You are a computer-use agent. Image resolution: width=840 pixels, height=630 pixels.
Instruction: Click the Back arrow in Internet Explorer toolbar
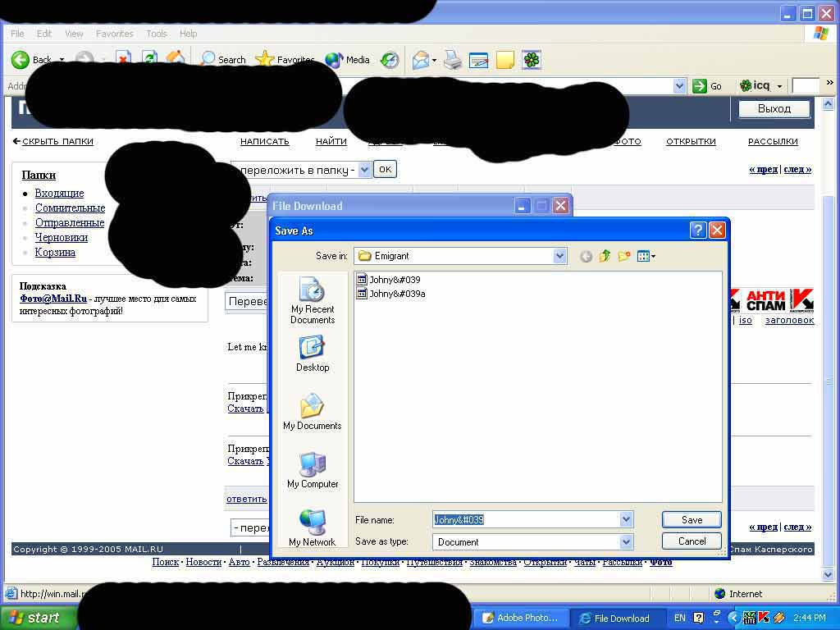[21, 59]
